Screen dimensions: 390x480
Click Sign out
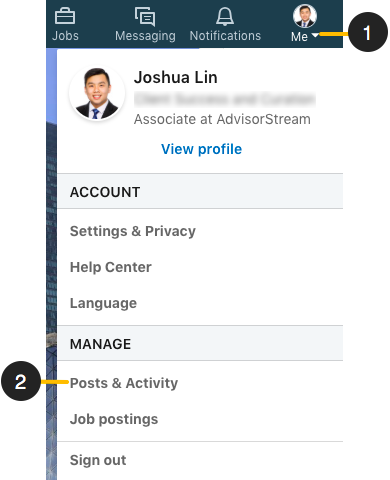[98, 460]
